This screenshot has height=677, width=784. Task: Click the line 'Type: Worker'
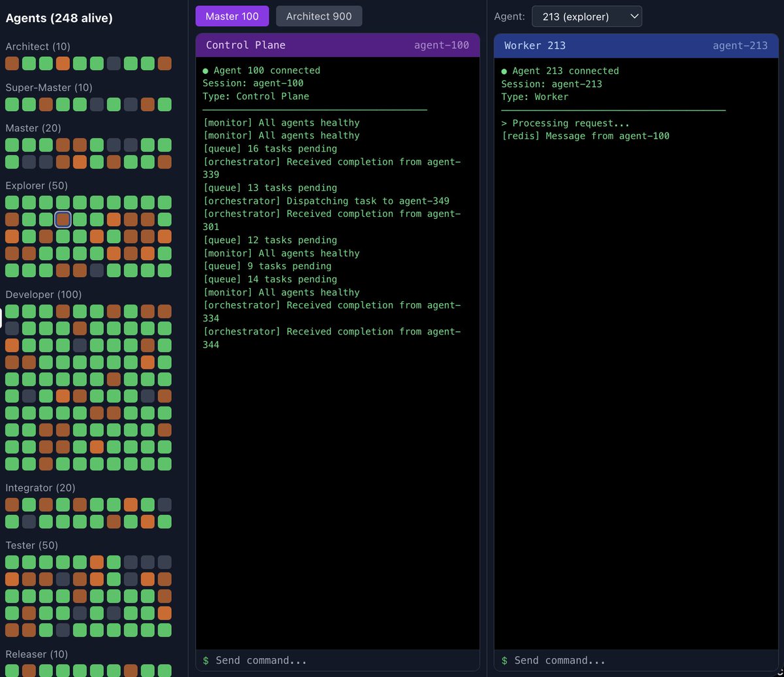[x=535, y=97]
